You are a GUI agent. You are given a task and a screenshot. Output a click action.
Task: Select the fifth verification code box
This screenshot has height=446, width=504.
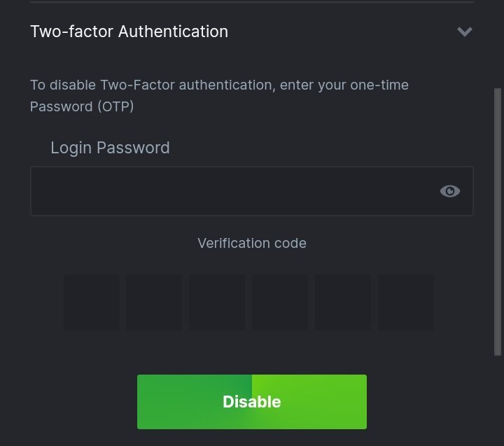[x=343, y=302]
